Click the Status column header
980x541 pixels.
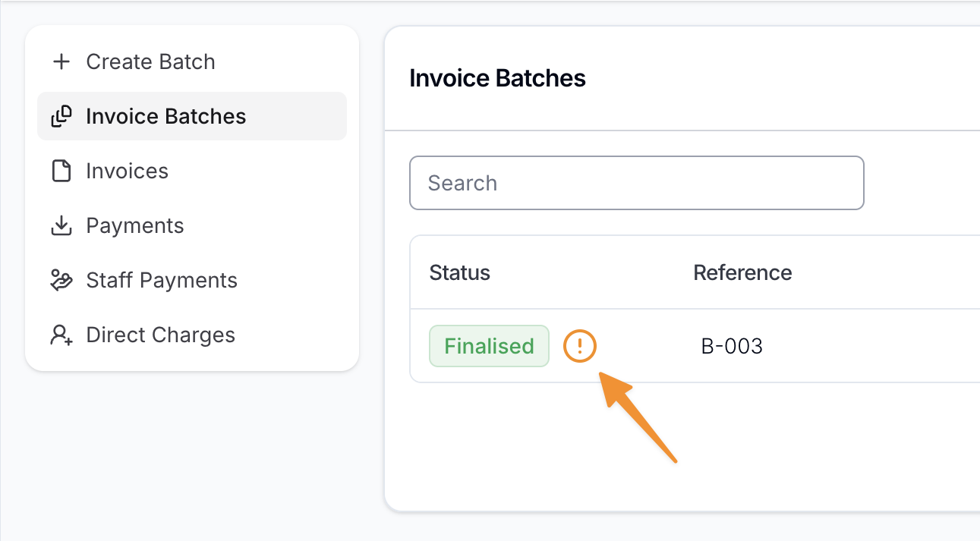(459, 273)
